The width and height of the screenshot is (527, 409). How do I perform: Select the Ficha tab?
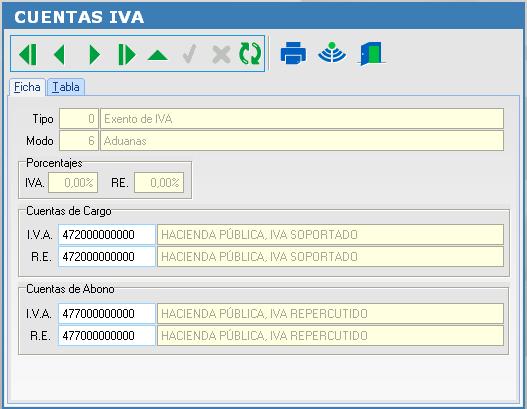tap(27, 87)
